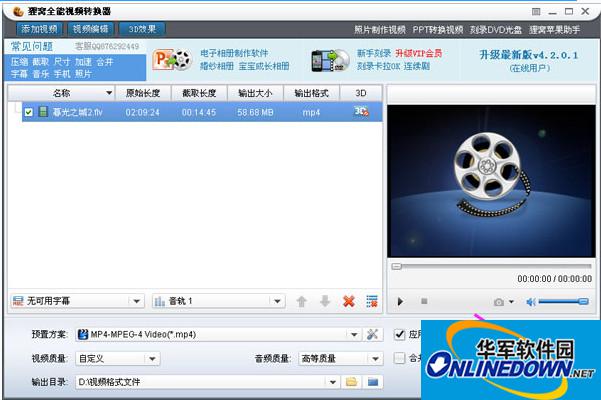Click the 截取长度 column header

coord(199,93)
